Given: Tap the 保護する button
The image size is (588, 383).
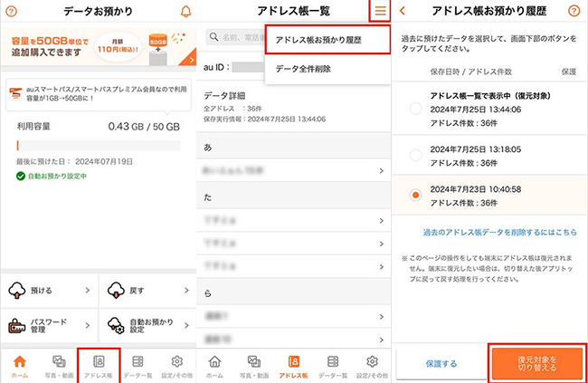Looking at the screenshot, I should click(441, 363).
